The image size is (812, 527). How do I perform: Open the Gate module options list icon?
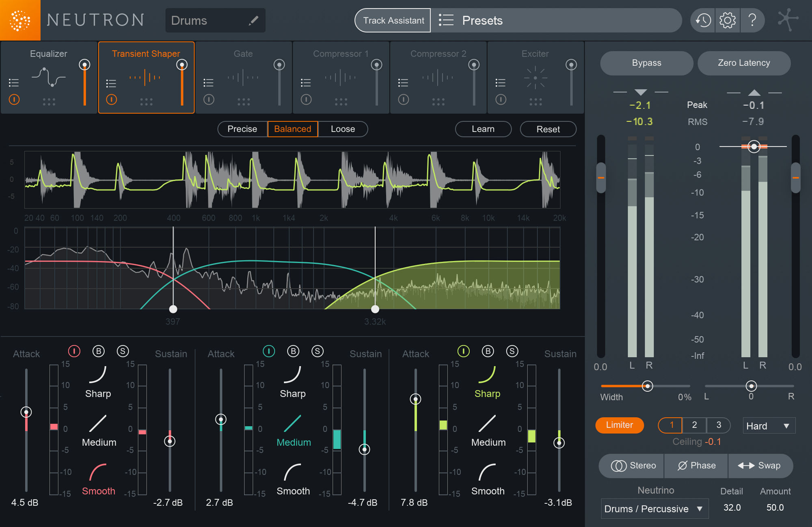pyautogui.click(x=209, y=82)
